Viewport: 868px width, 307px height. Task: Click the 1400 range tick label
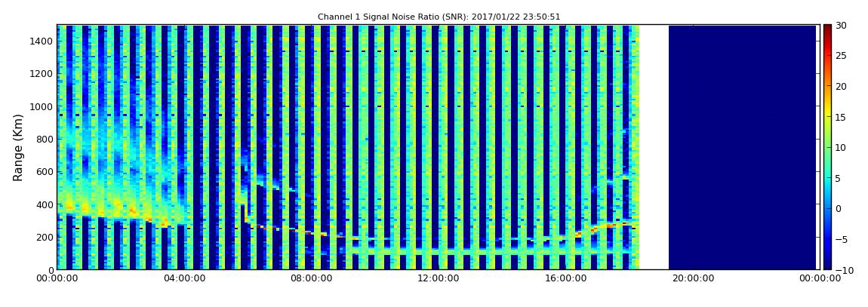42,41
